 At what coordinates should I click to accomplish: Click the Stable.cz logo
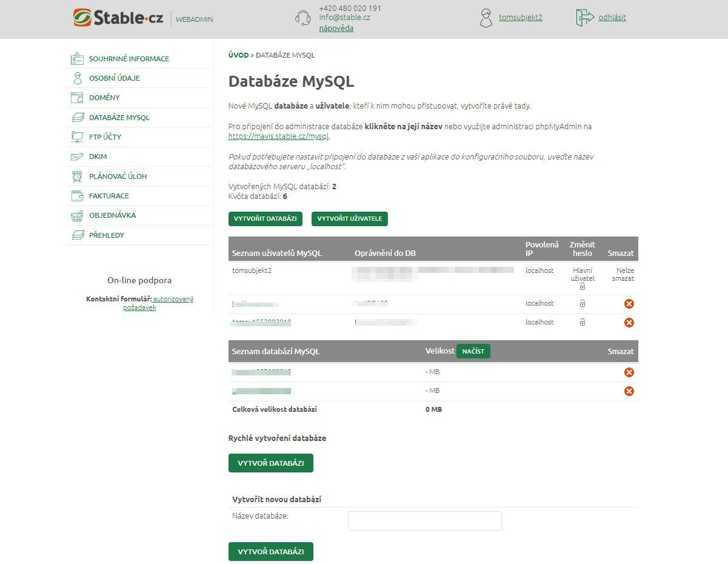pyautogui.click(x=118, y=18)
